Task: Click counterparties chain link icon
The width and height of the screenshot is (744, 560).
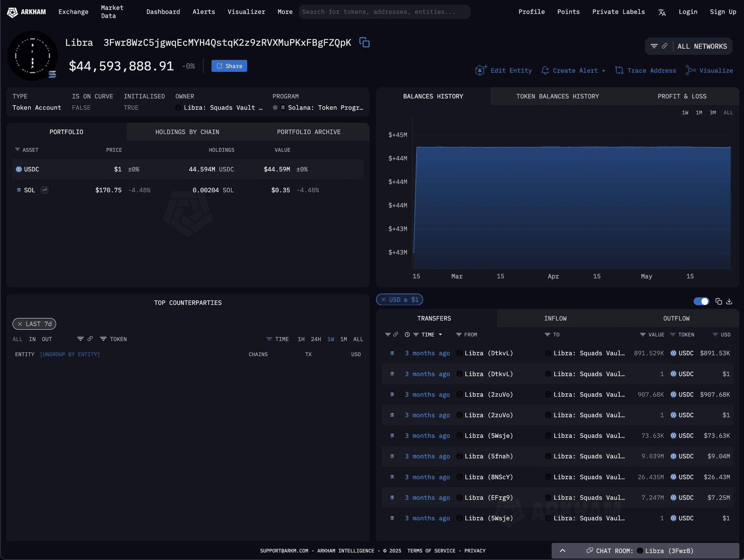Action: coord(90,339)
